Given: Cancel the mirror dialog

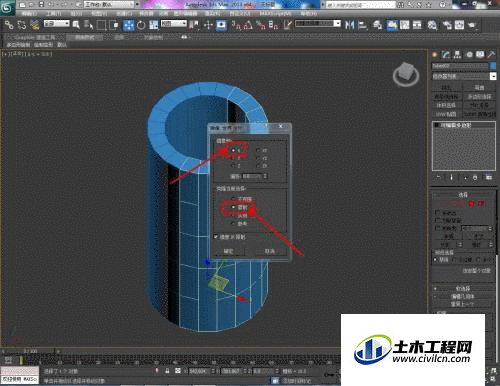Looking at the screenshot, I should pyautogui.click(x=269, y=251).
